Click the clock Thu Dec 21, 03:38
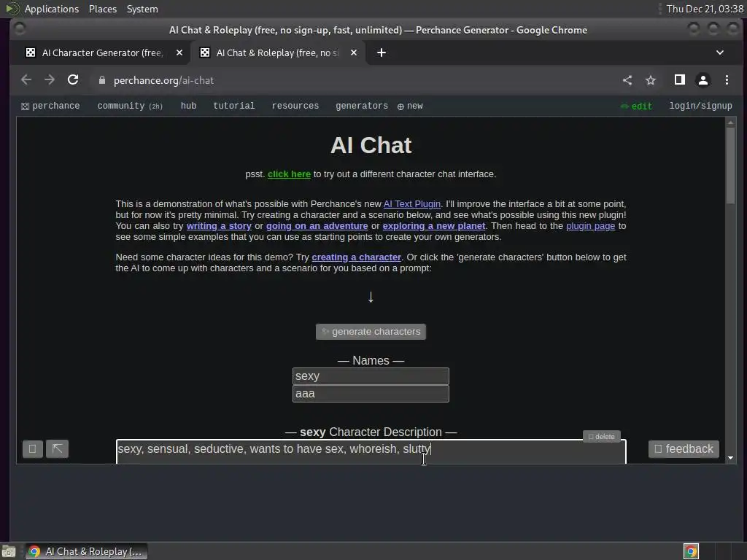747x560 pixels. tap(705, 9)
